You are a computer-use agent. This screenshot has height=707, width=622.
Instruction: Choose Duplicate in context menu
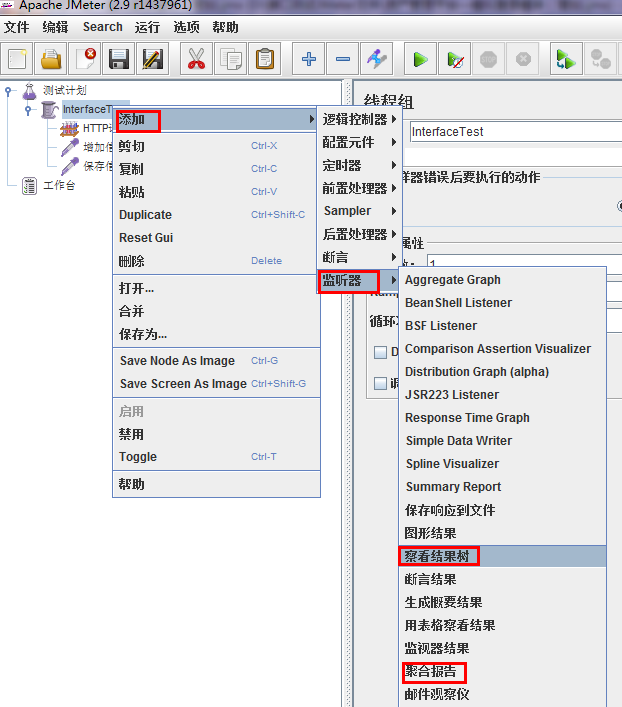click(217, 215)
